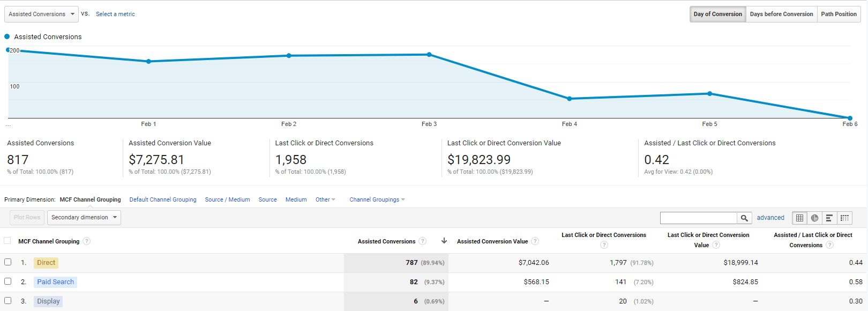Click the sort descending arrow in table header

coord(444,241)
